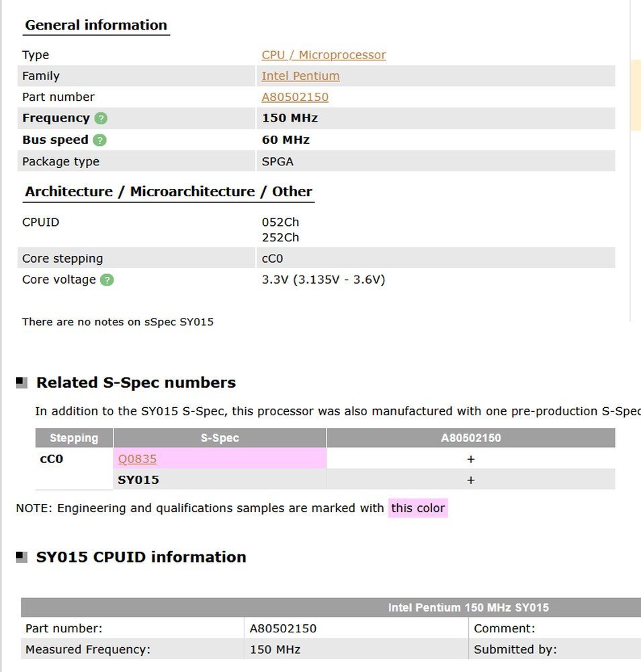The height and width of the screenshot is (672, 641).
Task: Click the 'Frequency' row label
Action: click(56, 118)
